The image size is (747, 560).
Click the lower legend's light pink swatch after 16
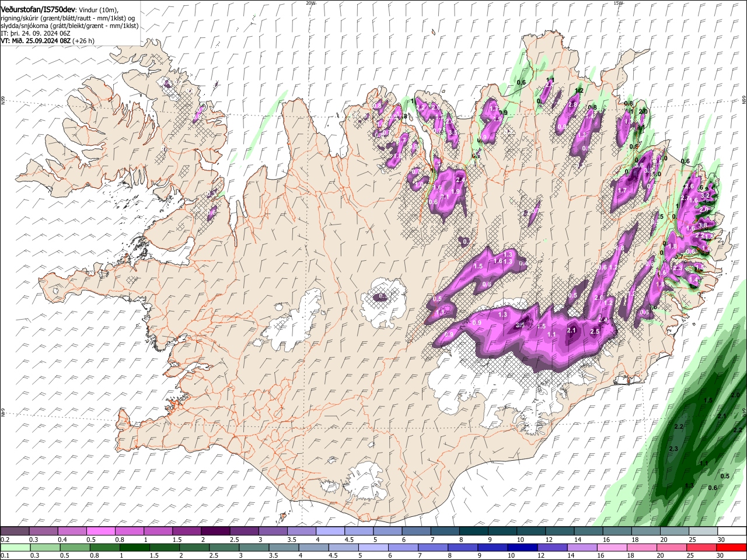(611, 547)
